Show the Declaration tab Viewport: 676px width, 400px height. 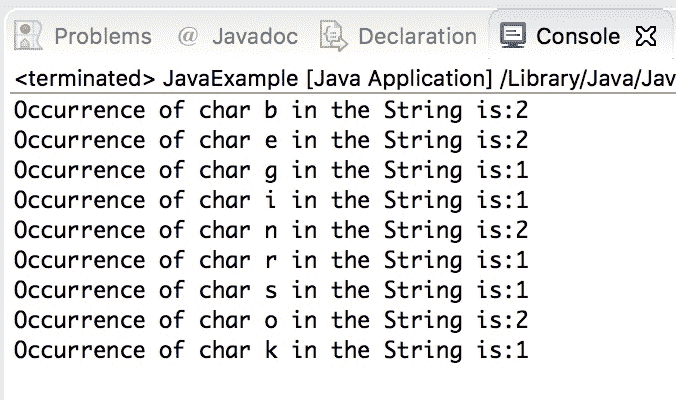(417, 37)
